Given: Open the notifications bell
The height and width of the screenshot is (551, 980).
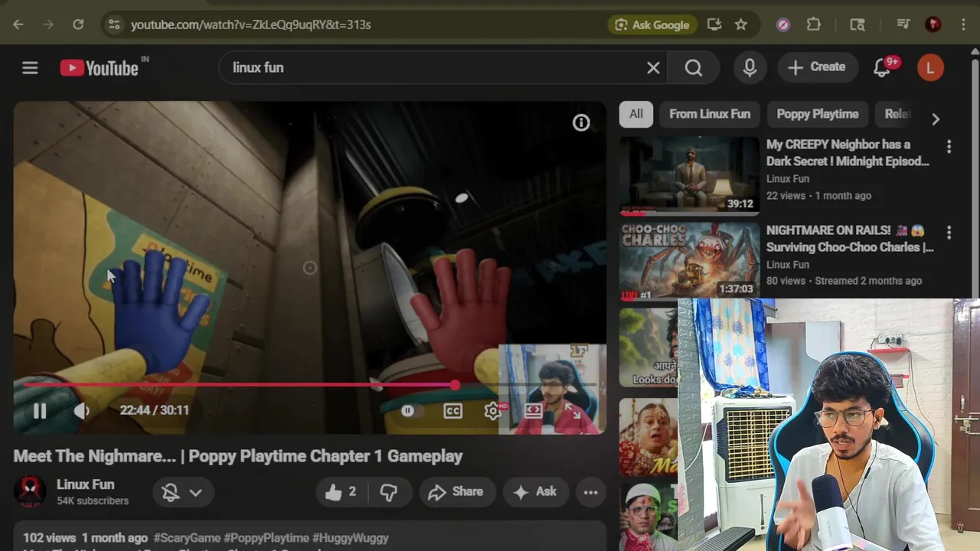Looking at the screenshot, I should tap(882, 68).
